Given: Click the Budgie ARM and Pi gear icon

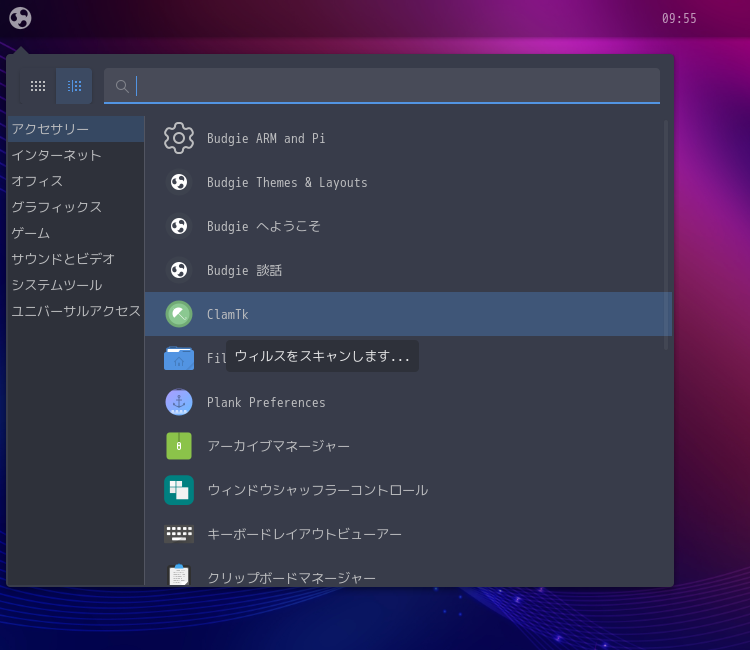Looking at the screenshot, I should point(179,138).
